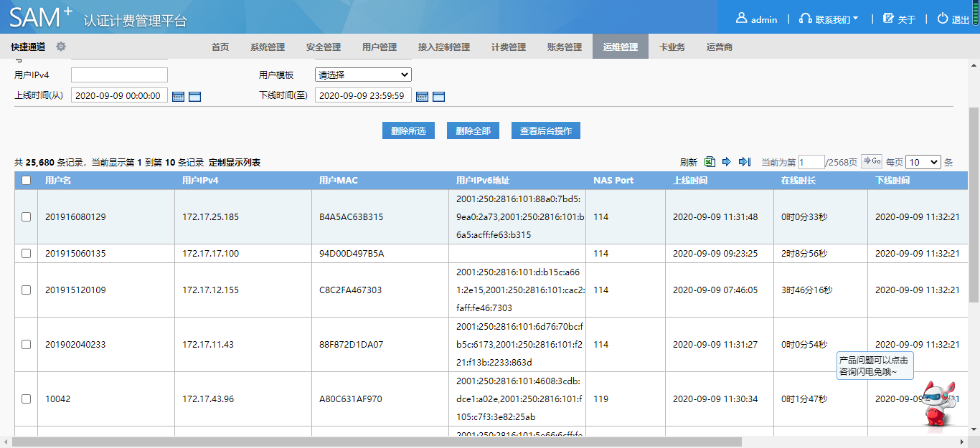Open the 用户模板 dropdown
The image size is (980, 448).
tap(363, 75)
